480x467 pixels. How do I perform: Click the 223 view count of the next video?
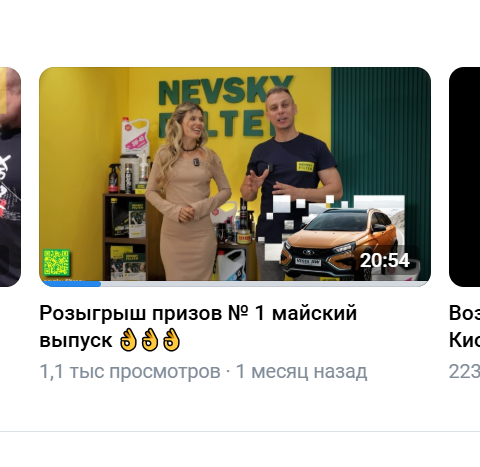[x=465, y=371]
